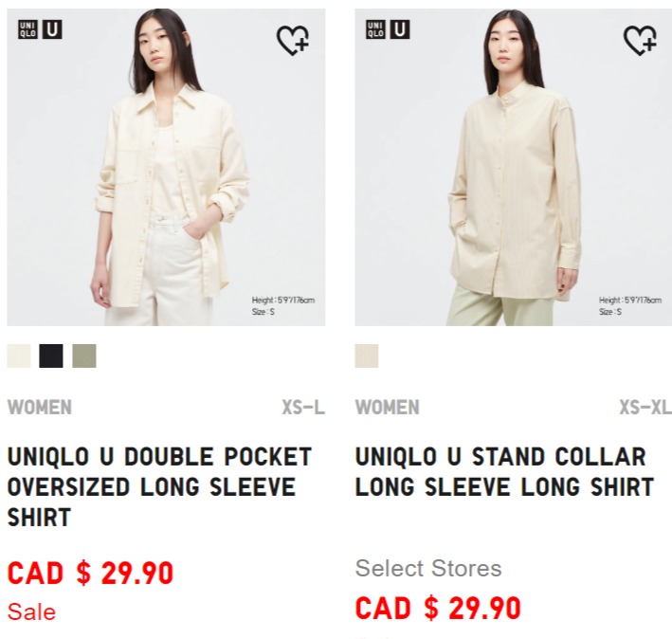The image size is (672, 639).
Task: Click Uniqlo logo on Stand Collar shirt image
Action: click(x=375, y=29)
